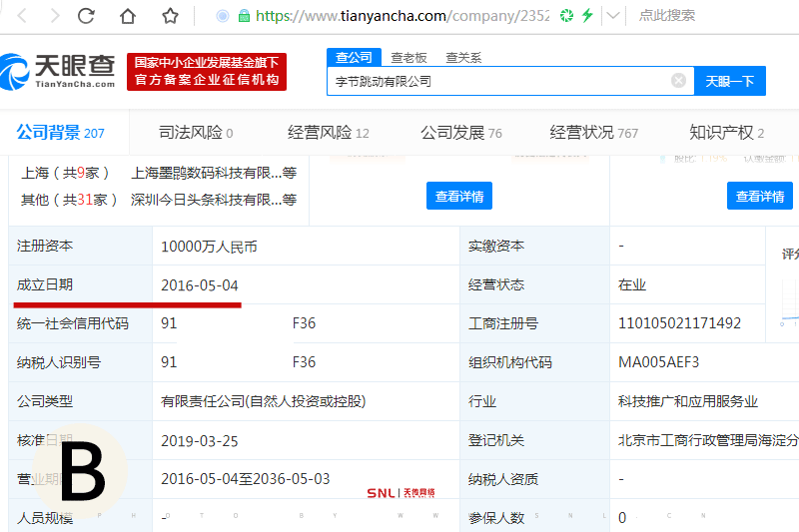Clear the search box with the X icon
The height and width of the screenshot is (532, 799).
pos(678,81)
